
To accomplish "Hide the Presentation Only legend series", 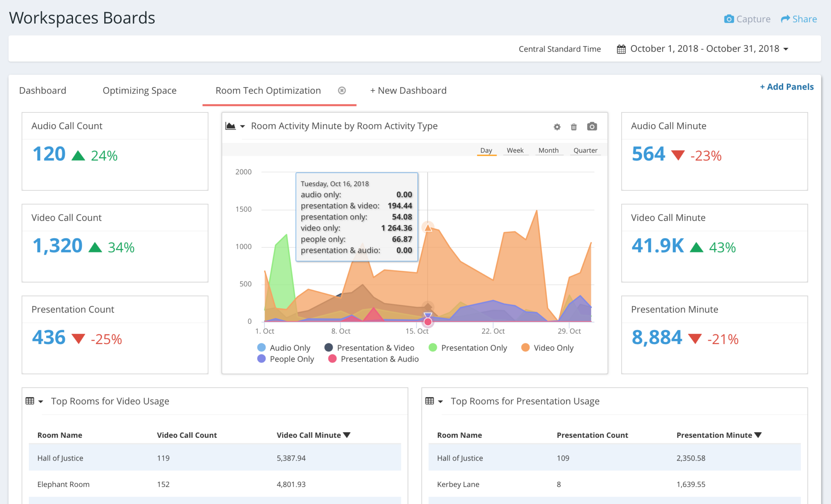I will coord(468,348).
